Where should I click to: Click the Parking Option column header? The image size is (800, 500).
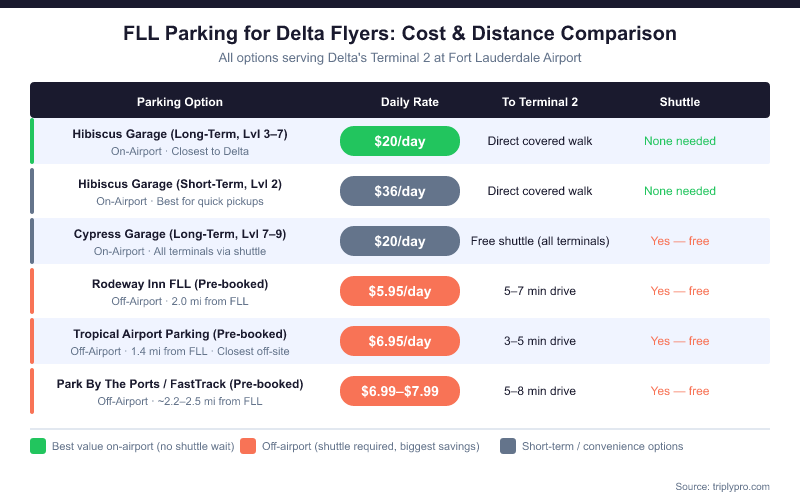[x=180, y=102]
